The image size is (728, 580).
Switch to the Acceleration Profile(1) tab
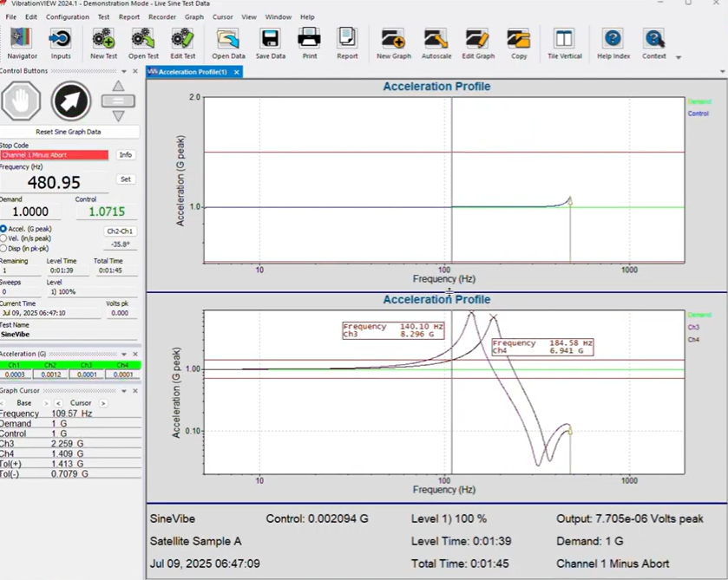193,72
